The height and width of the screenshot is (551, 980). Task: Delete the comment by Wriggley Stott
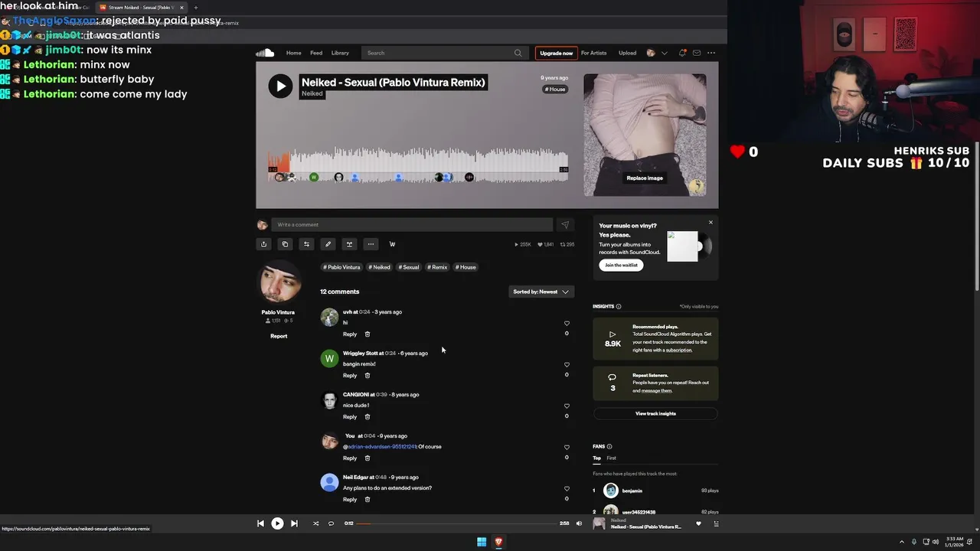(367, 375)
